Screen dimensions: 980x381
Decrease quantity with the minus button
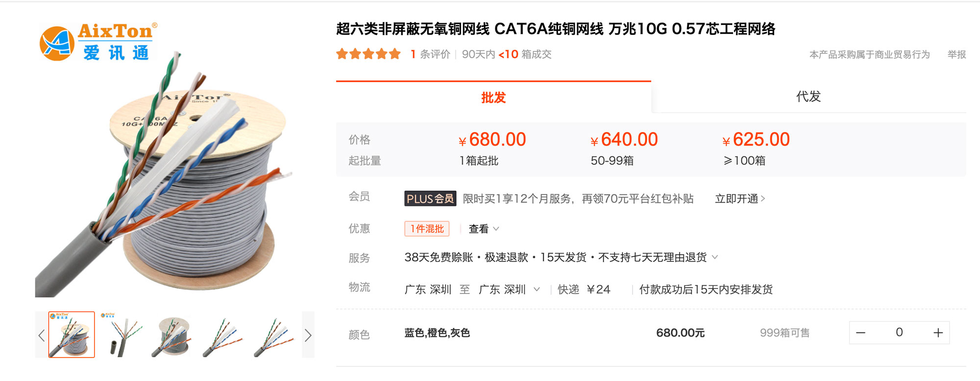tap(860, 333)
